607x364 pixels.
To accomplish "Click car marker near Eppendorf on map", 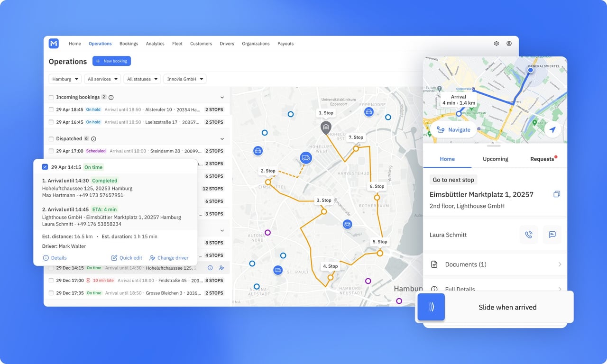I will pos(368,112).
